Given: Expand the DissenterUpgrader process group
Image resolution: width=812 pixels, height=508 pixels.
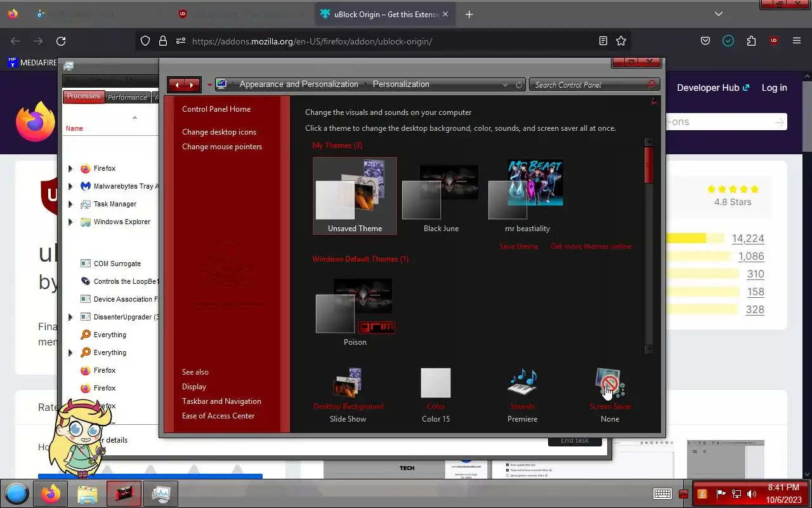Looking at the screenshot, I should coord(70,317).
